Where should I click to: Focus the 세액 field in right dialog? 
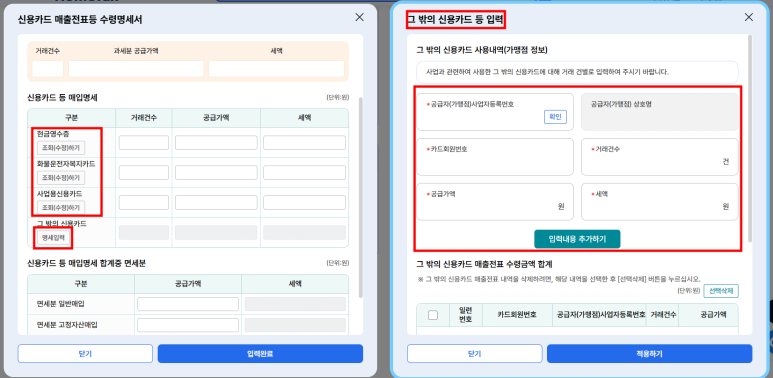coord(660,202)
